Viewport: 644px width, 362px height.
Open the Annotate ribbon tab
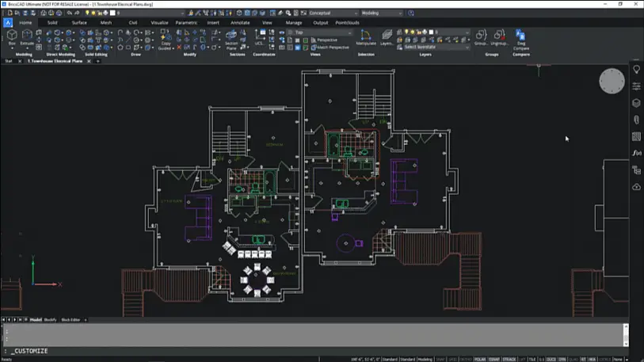[240, 23]
